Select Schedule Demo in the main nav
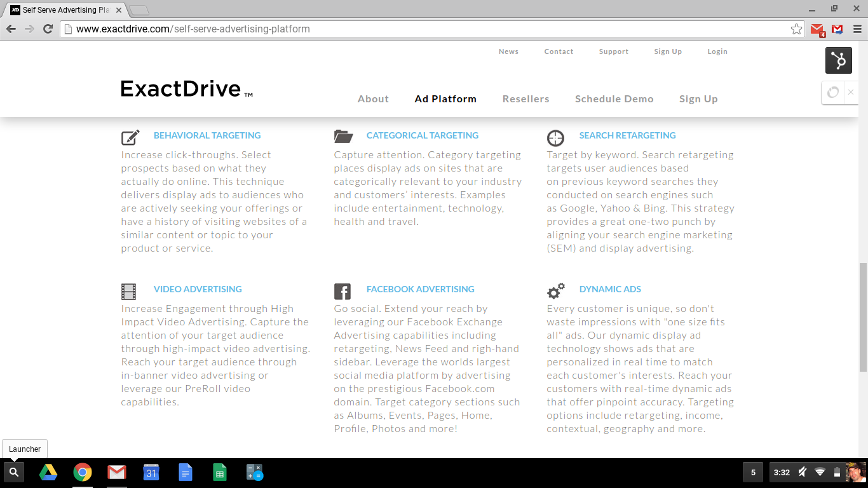The height and width of the screenshot is (488, 868). tap(614, 99)
